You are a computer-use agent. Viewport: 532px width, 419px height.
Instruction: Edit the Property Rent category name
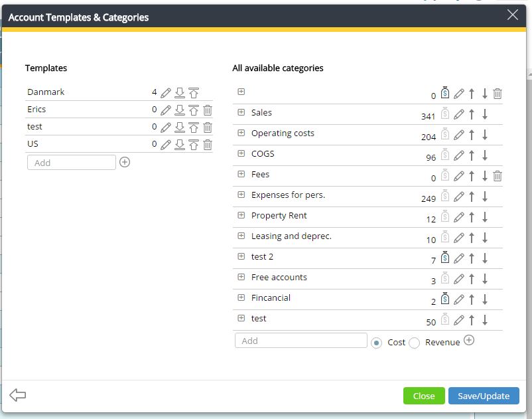point(458,217)
